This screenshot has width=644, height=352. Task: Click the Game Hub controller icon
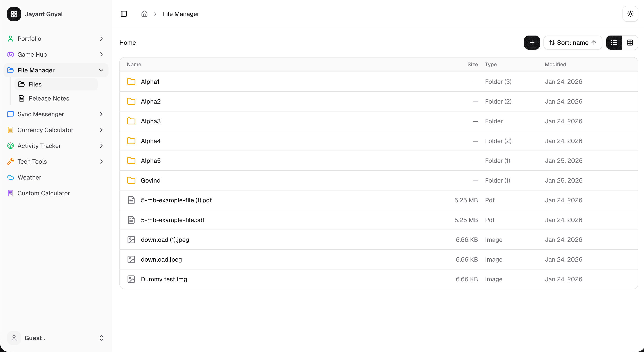coord(11,54)
